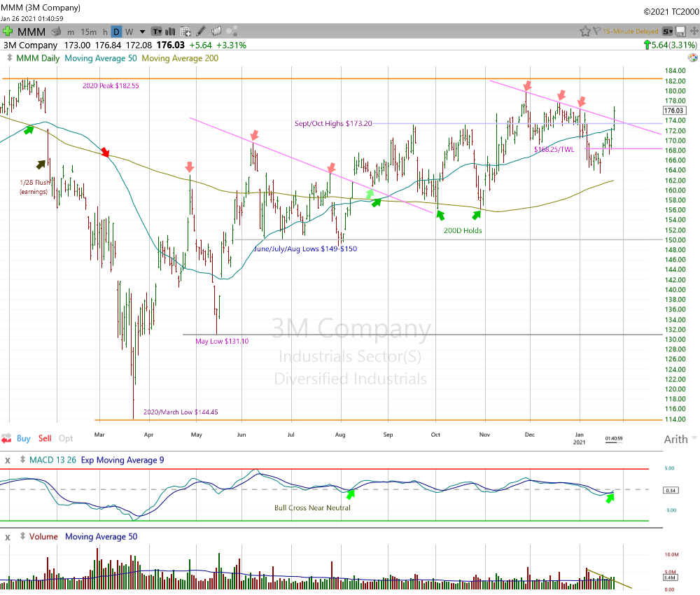Viewport: 700px width, 595px height.
Task: Click the printer icon in chart toolbar
Action: click(56, 31)
